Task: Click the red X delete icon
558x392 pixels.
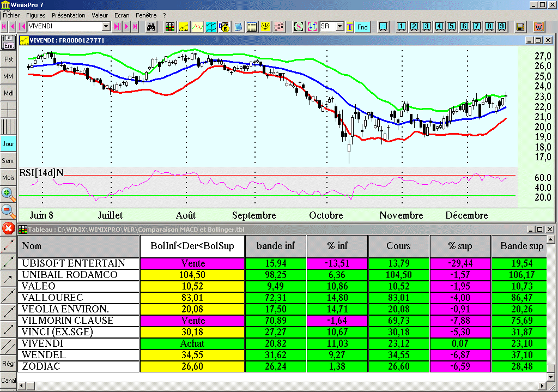Action: pyautogui.click(x=8, y=228)
